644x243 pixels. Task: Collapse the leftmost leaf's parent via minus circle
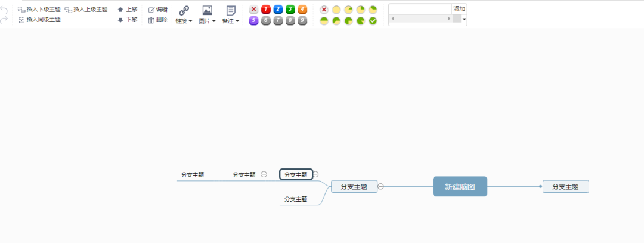click(264, 174)
